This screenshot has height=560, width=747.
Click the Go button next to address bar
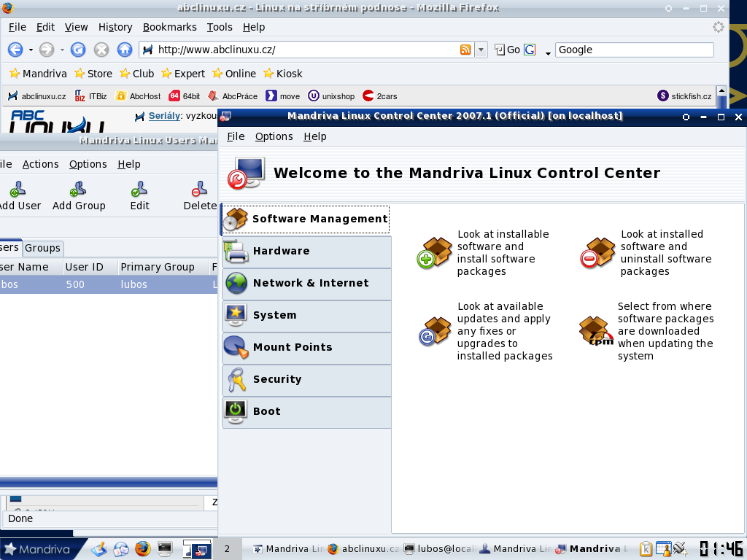click(x=508, y=50)
